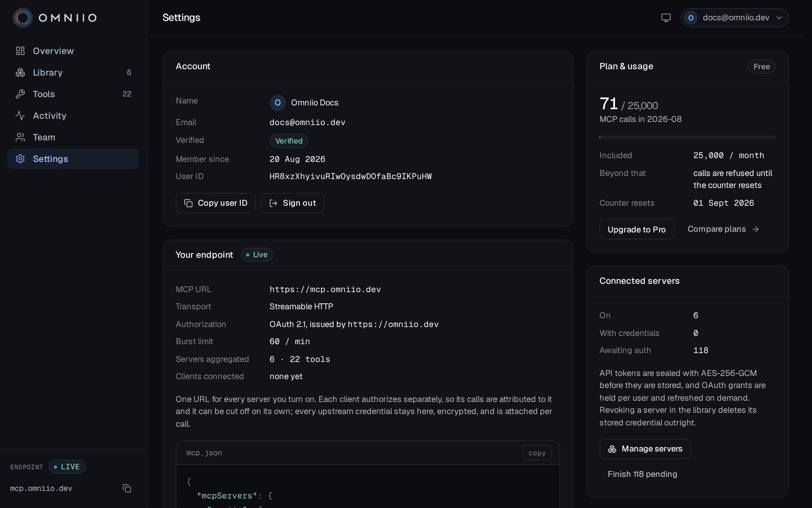
Task: Click the Counter resets date 01 Sept 2026
Action: tap(724, 203)
